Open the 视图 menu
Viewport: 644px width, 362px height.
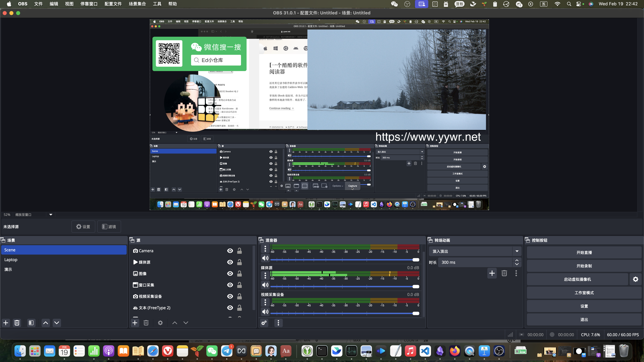[x=69, y=4]
